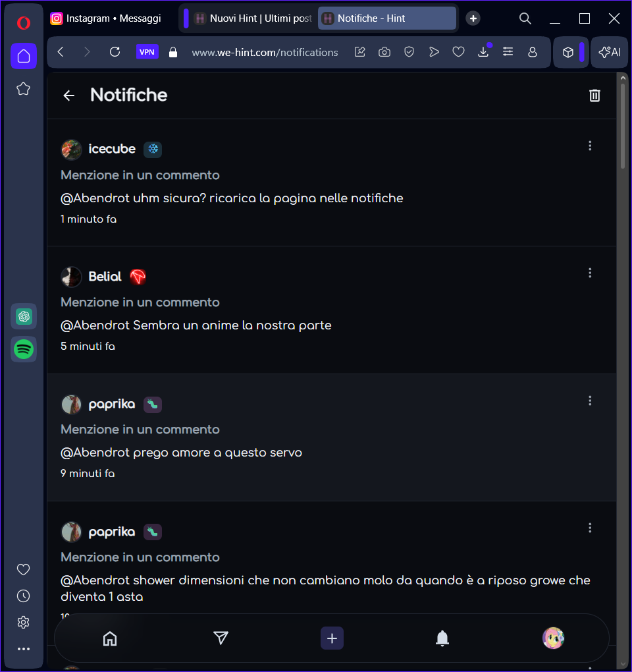Create new post with plus button
Screen dimensions: 632x672
pyautogui.click(x=332, y=638)
